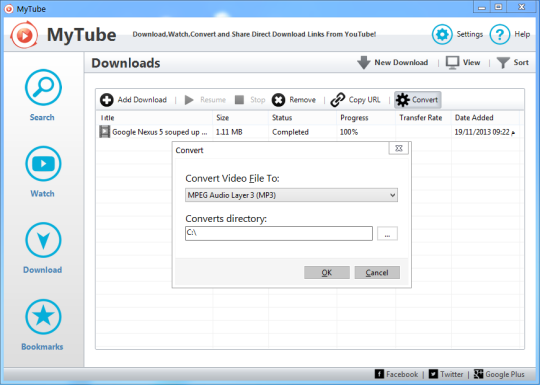Open Settings gear icon
Screen dimensions: 540x385
(x=442, y=34)
